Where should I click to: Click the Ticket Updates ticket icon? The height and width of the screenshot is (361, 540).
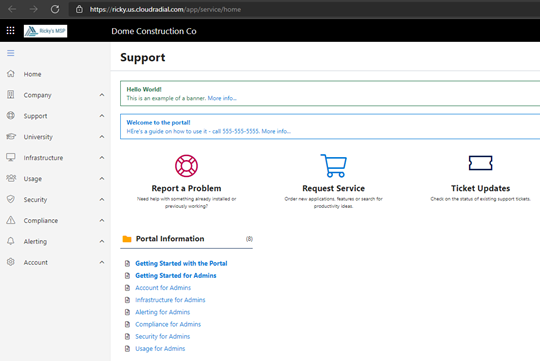pyautogui.click(x=480, y=163)
